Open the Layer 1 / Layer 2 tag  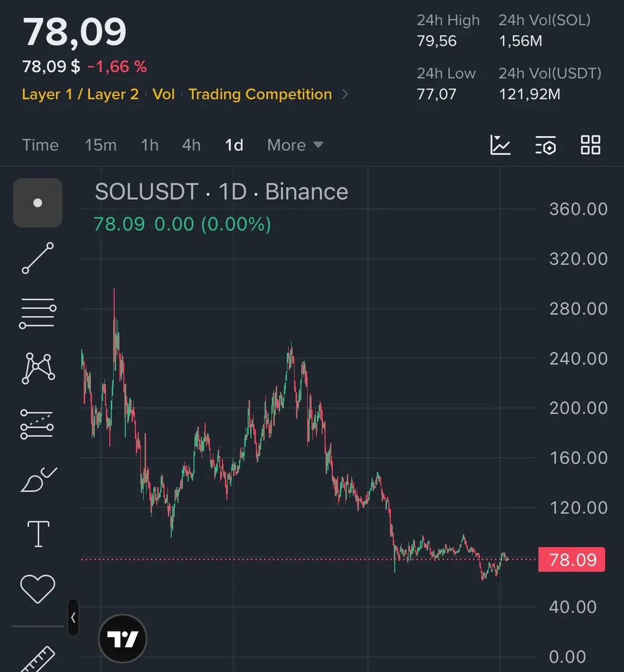coord(80,94)
